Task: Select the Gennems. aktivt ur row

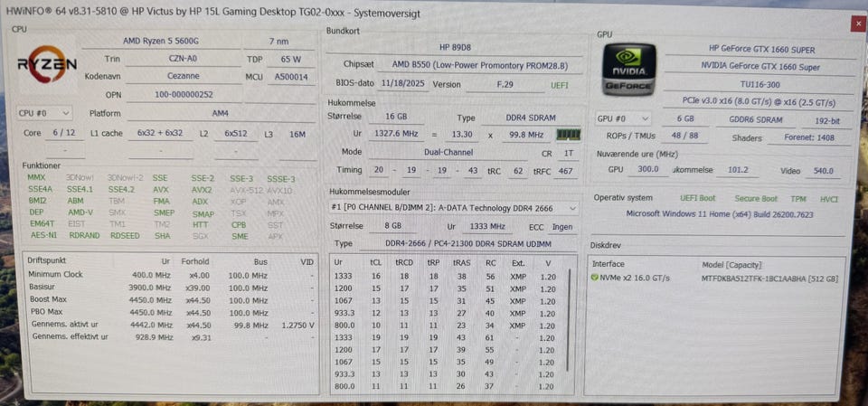Action: tap(171, 325)
